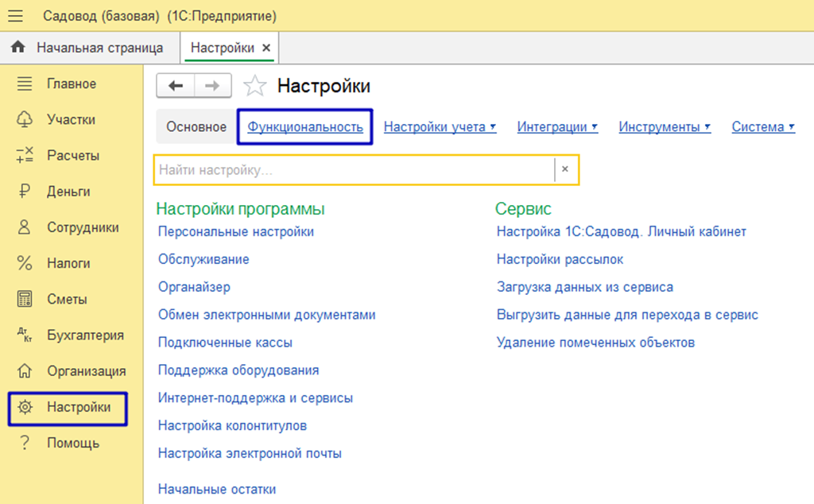Open Настройка колонтитулов
Viewport: 814px width, 504px height.
point(233,425)
